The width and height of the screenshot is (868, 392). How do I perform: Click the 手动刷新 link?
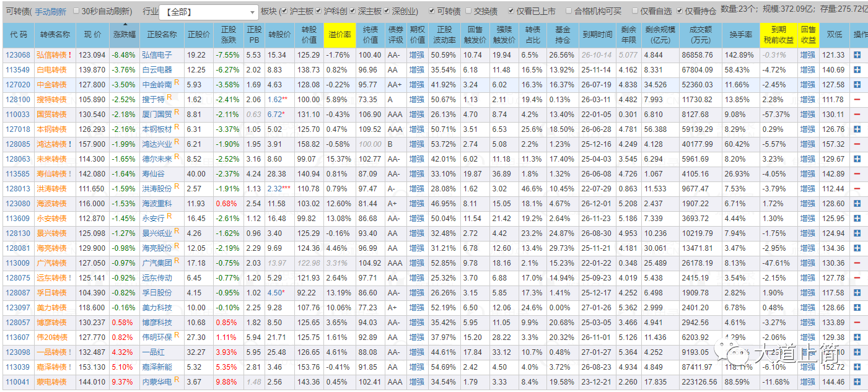click(x=50, y=11)
